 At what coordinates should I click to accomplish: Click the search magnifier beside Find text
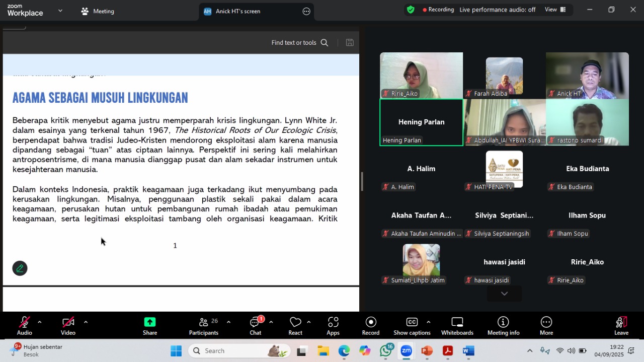(x=325, y=43)
